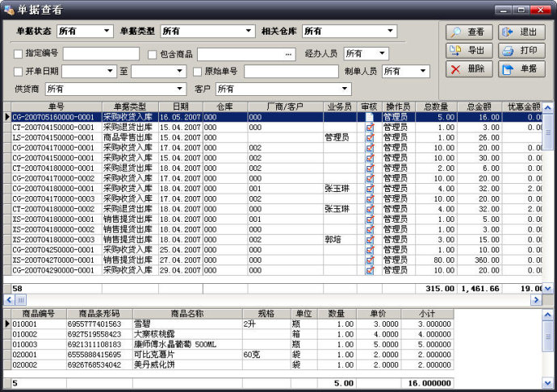Click audit check icon for CT-200704180000-0001
The width and height of the screenshot is (557, 392).
point(370,168)
